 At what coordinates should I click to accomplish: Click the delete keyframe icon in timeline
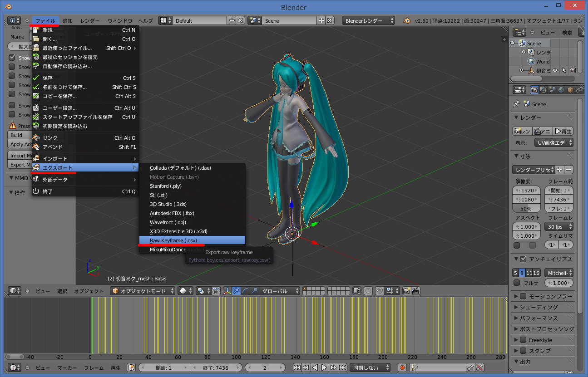(x=479, y=367)
